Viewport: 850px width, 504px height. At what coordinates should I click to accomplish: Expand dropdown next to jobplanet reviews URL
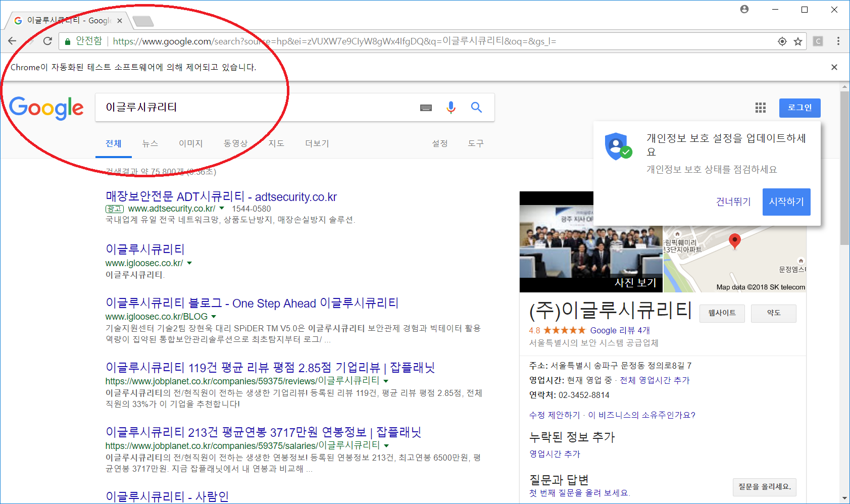(386, 381)
